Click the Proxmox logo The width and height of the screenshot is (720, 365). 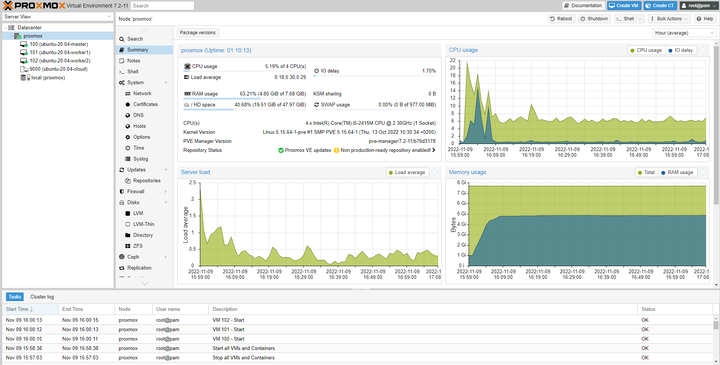34,6
